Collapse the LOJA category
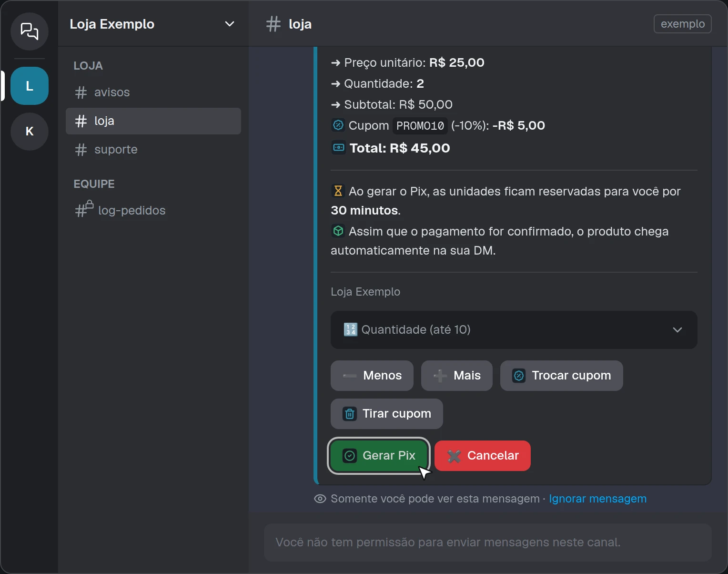The width and height of the screenshot is (728, 574). pos(88,66)
